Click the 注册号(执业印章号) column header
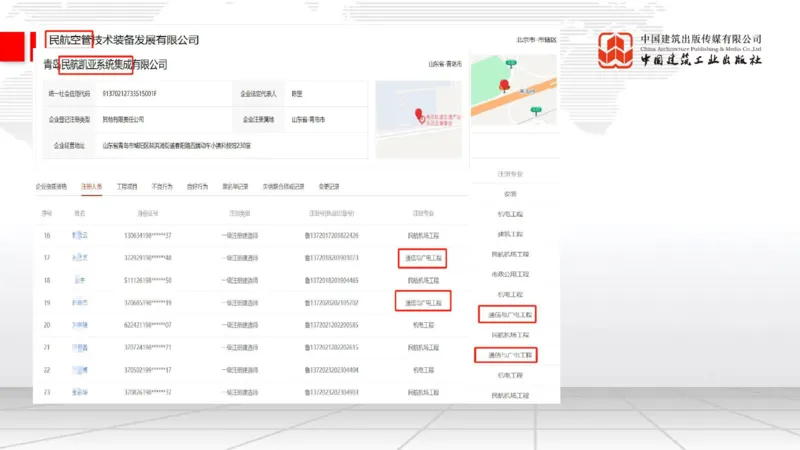The image size is (800, 450). (332, 213)
